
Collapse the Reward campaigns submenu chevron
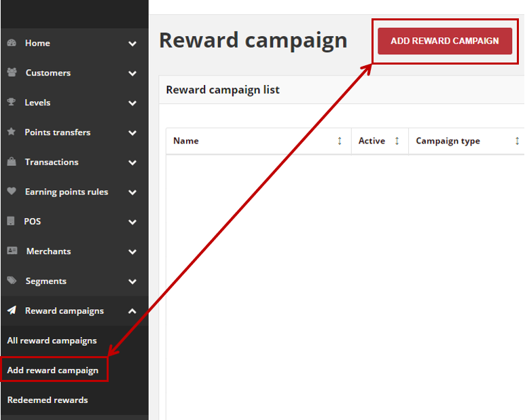tap(132, 311)
